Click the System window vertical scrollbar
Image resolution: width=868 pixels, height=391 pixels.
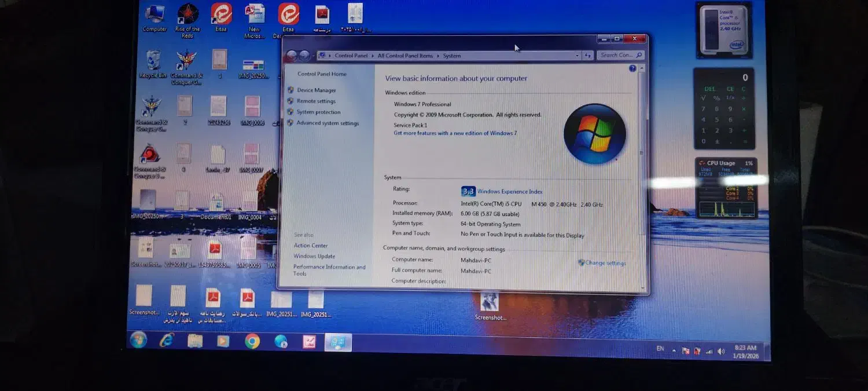(641, 174)
